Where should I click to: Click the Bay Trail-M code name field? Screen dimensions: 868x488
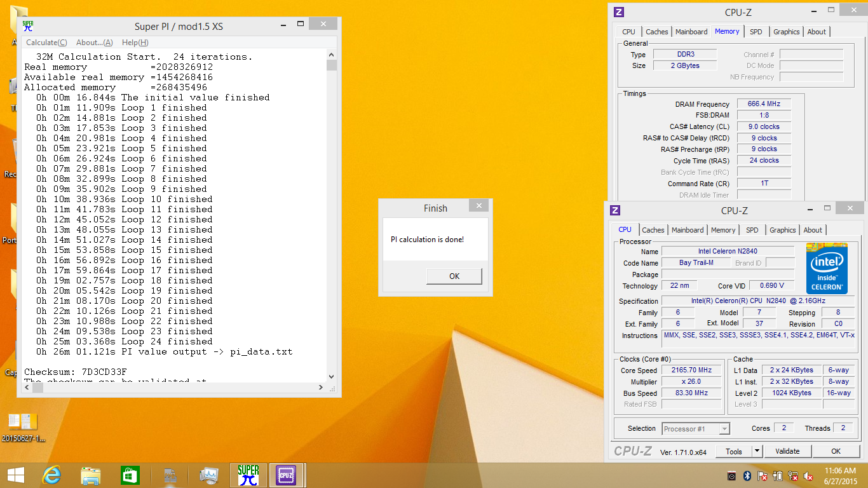coord(696,263)
